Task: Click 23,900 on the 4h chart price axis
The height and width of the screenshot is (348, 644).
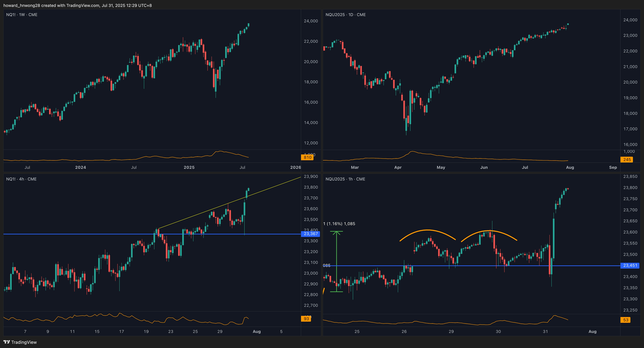Action: [311, 176]
